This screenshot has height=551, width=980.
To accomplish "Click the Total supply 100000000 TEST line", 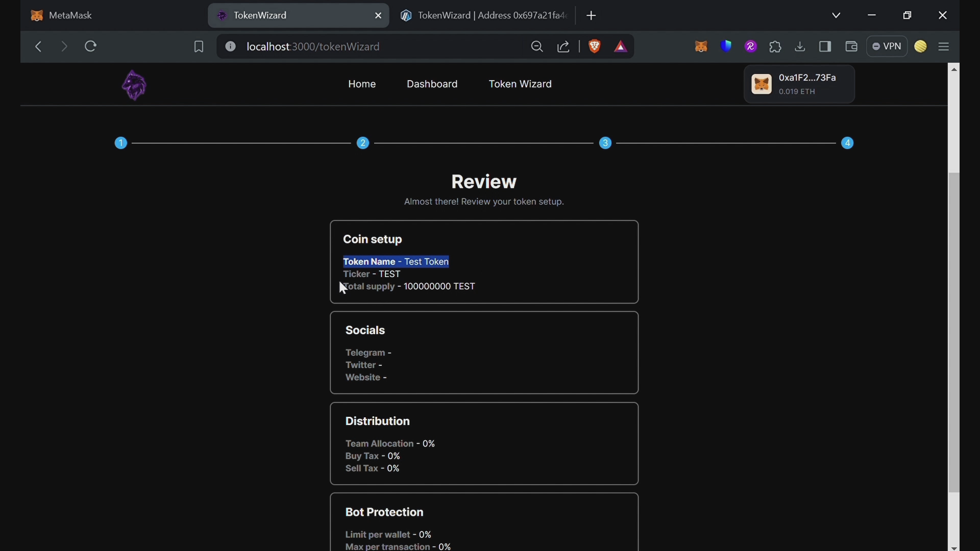I will 409,287.
